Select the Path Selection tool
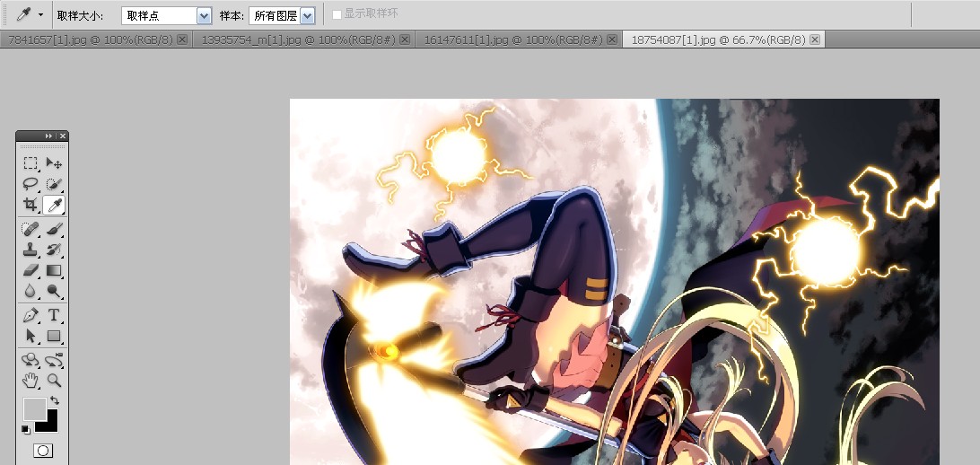Screen dimensions: 980x465 [30, 336]
